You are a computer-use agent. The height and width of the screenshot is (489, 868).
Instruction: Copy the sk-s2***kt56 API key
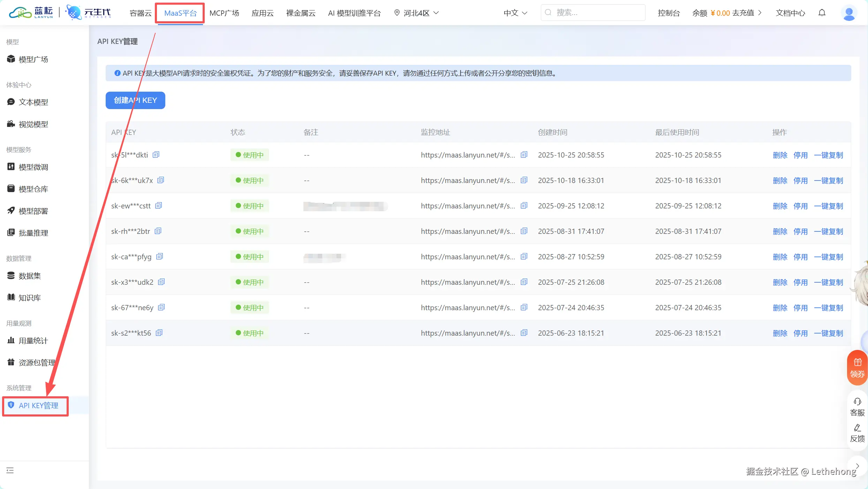tap(159, 333)
